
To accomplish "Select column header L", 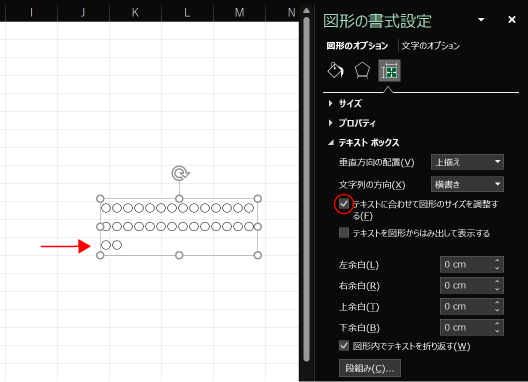I will click(187, 12).
